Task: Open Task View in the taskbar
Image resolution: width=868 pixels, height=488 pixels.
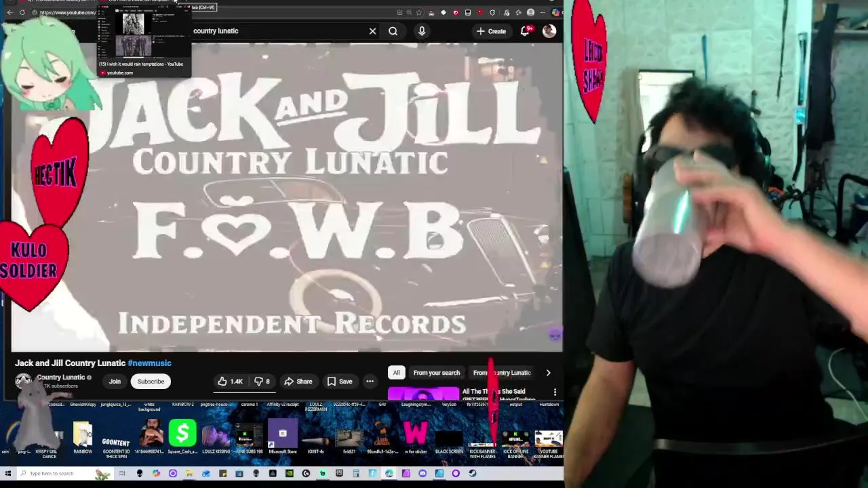Action: point(122,473)
